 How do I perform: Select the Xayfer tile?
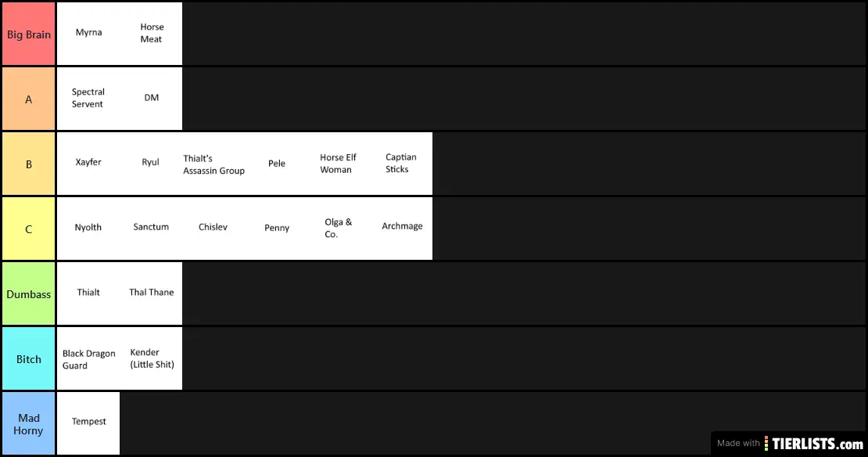88,163
